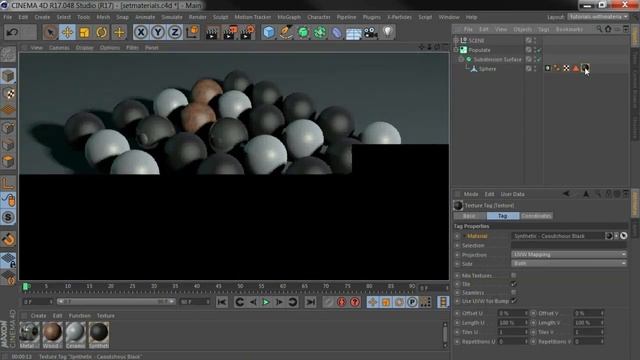Open the Spline Pen tool
640x360 pixels.
click(x=286, y=32)
